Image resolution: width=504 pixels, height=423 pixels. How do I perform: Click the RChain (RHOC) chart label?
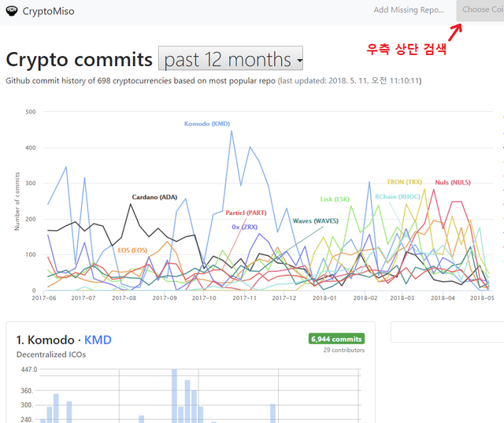click(398, 196)
